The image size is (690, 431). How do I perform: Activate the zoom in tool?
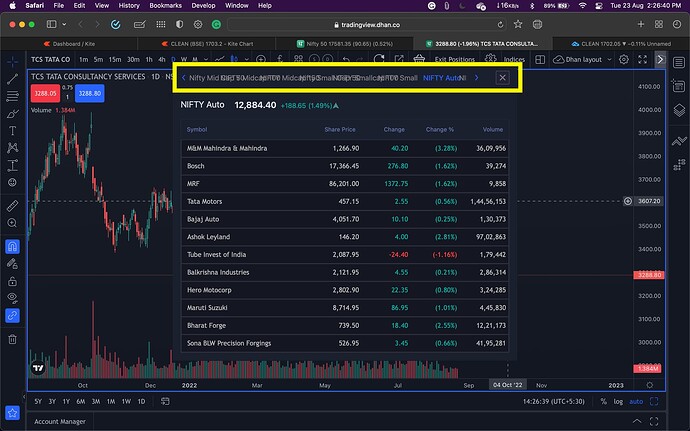(12, 223)
